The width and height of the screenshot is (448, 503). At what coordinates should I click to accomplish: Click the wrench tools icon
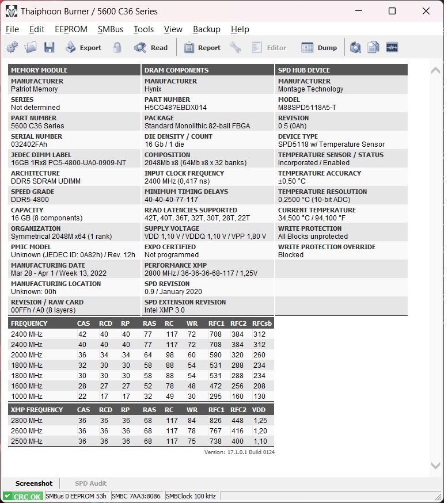[x=236, y=47]
